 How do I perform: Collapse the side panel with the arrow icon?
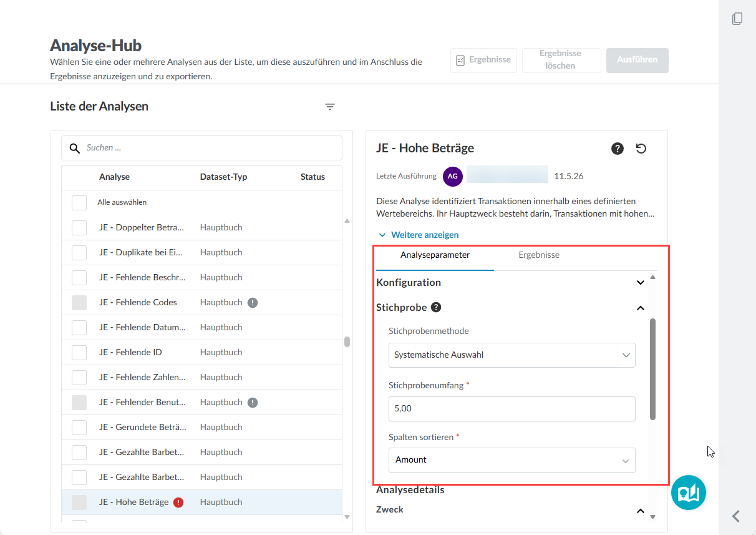[736, 516]
